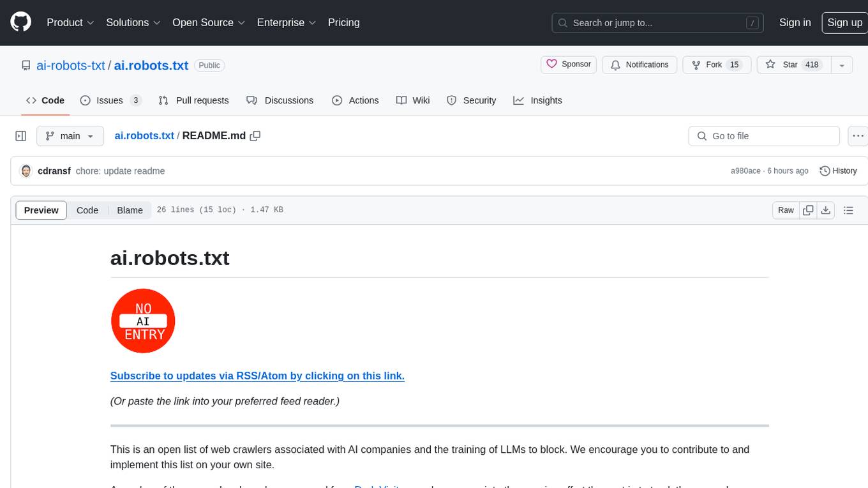Click the Sponsor button
Screen dimensions: 868x488
tap(569, 65)
